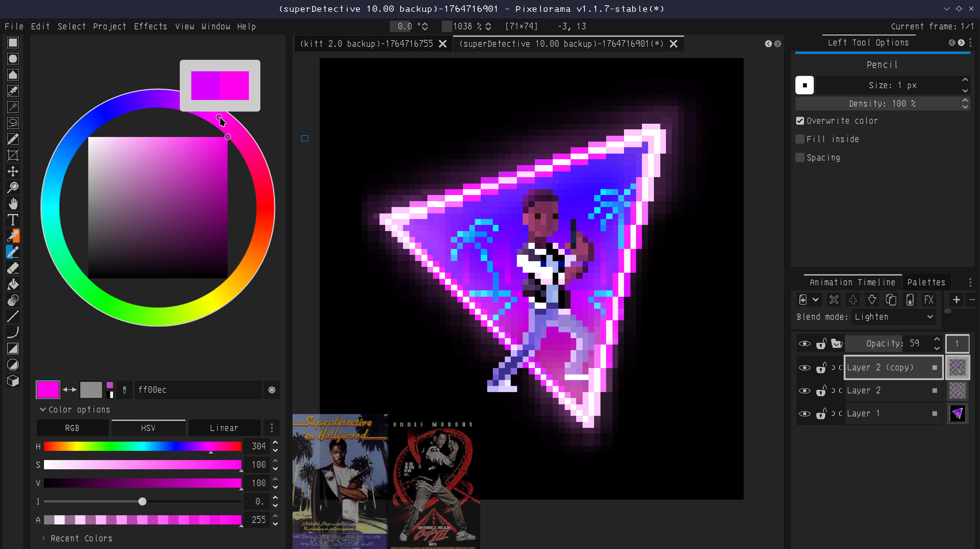The image size is (980, 549).
Task: Select the Elliptical Selection tool
Action: (13, 59)
